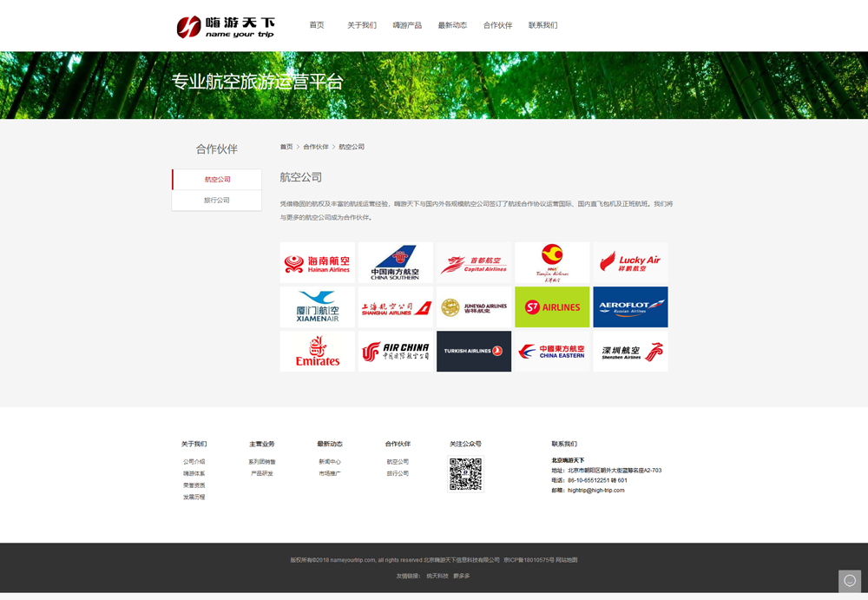
Task: Click the 新闻中心 footer link
Action: click(330, 462)
